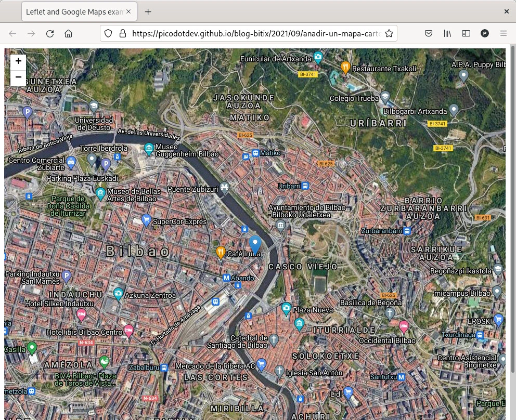
Task: Click the URL address field
Action: click(x=255, y=34)
